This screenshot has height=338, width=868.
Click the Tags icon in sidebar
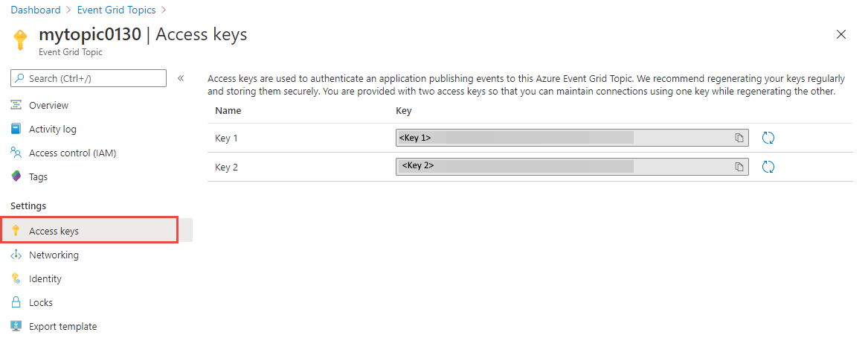(16, 176)
